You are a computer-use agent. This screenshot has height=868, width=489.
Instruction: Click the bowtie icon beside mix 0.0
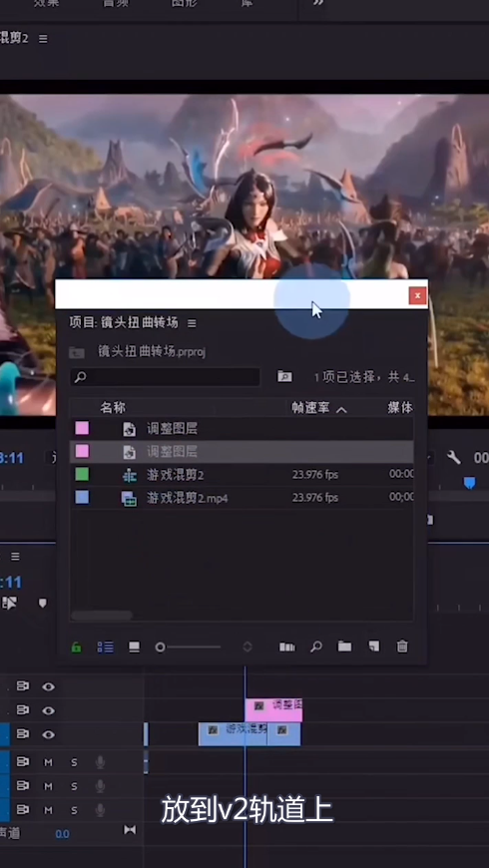(130, 829)
